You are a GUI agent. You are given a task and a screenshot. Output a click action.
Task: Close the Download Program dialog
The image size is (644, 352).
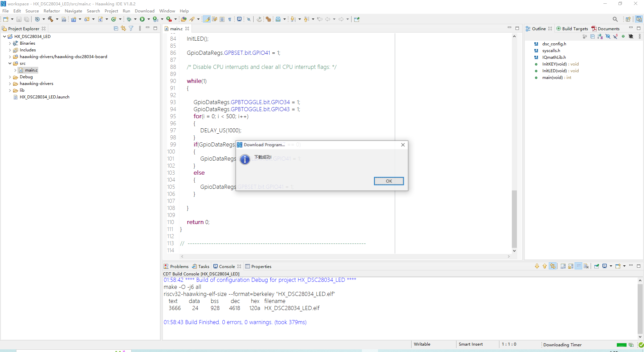403,145
